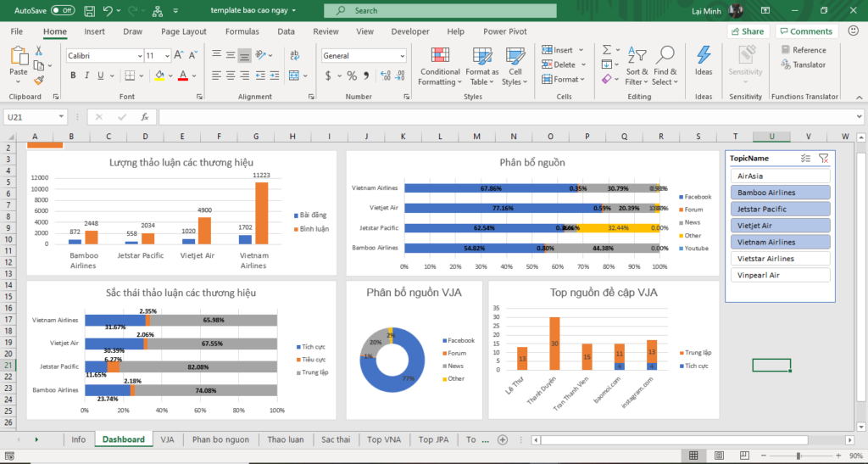Click the Insert Function fx icon

(144, 117)
